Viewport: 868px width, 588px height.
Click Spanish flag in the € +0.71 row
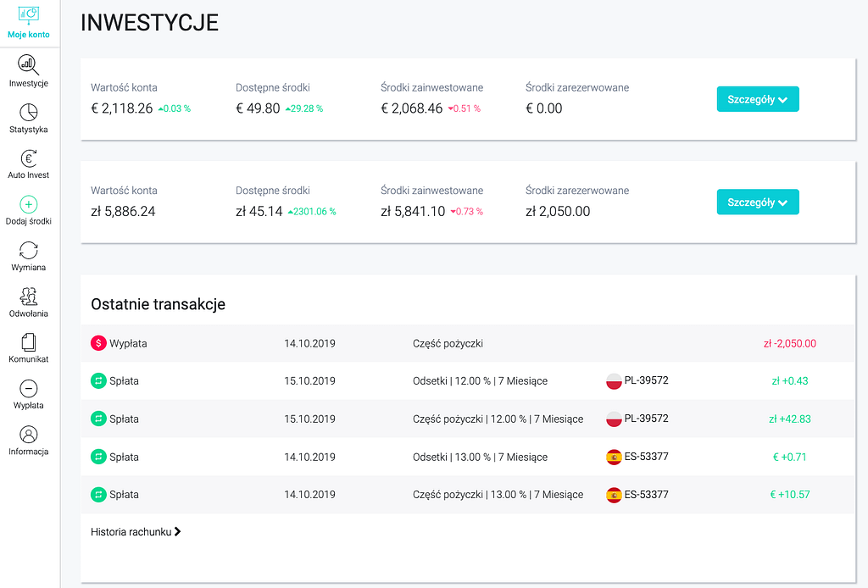(x=614, y=457)
